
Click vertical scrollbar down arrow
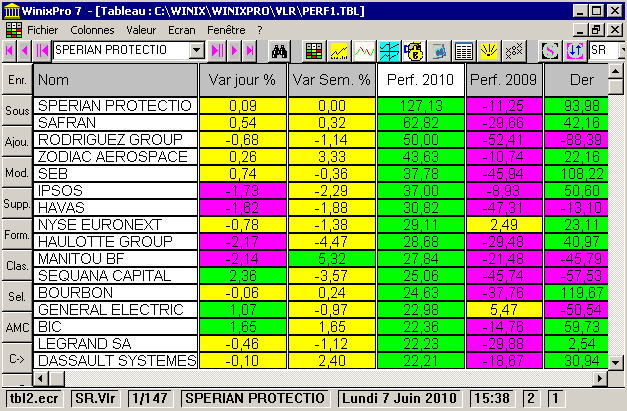click(x=615, y=362)
